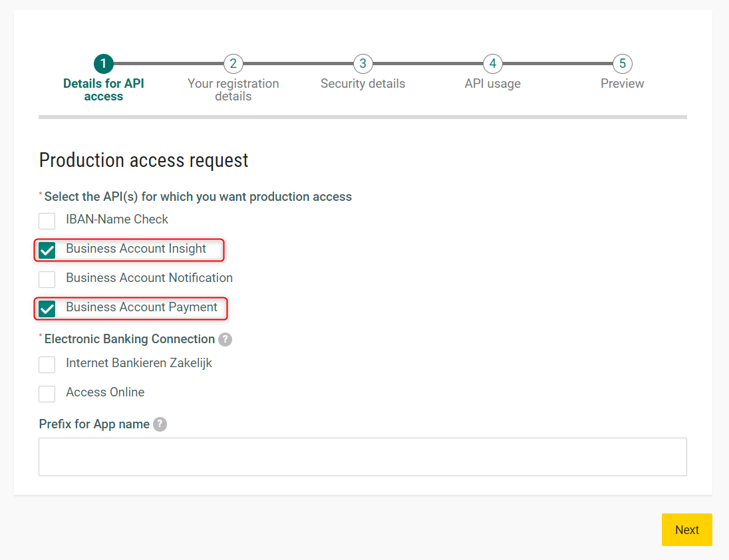Enable the Access Online checkbox
The height and width of the screenshot is (560, 729).
[x=47, y=394]
